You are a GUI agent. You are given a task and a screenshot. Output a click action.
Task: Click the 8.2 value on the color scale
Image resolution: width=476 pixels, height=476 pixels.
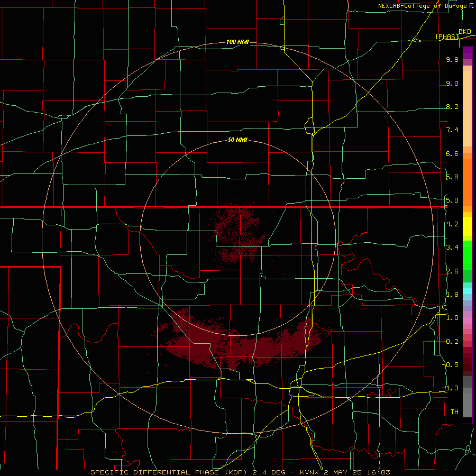[x=452, y=106]
